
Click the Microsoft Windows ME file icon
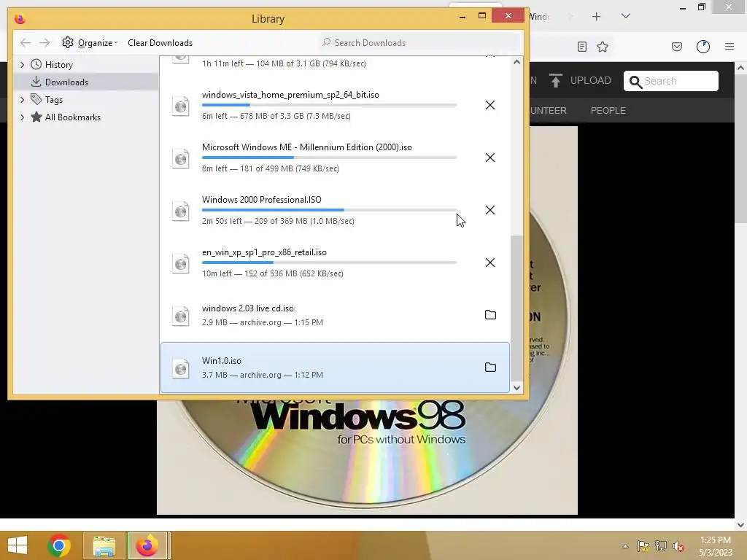click(x=181, y=158)
